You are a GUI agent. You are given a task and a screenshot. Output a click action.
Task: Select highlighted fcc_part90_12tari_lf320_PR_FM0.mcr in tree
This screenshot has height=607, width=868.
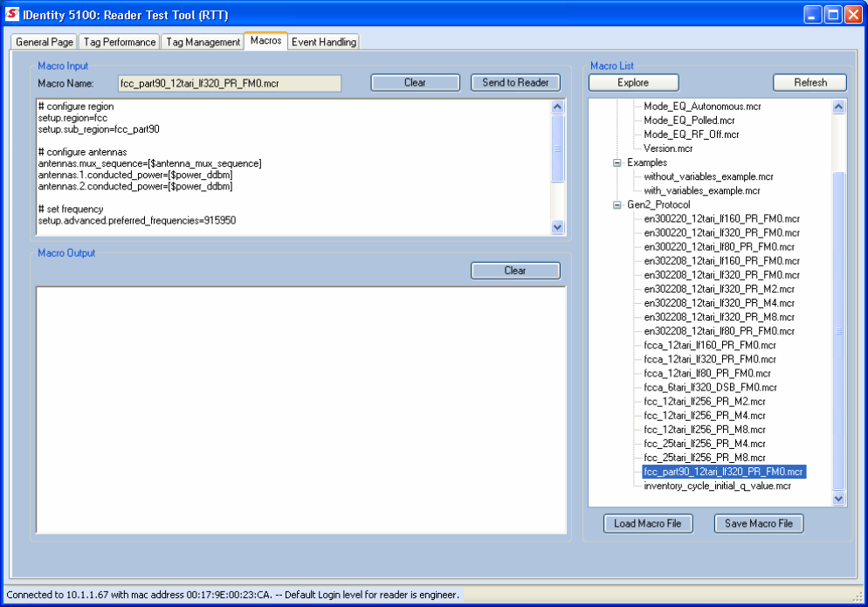tap(724, 472)
